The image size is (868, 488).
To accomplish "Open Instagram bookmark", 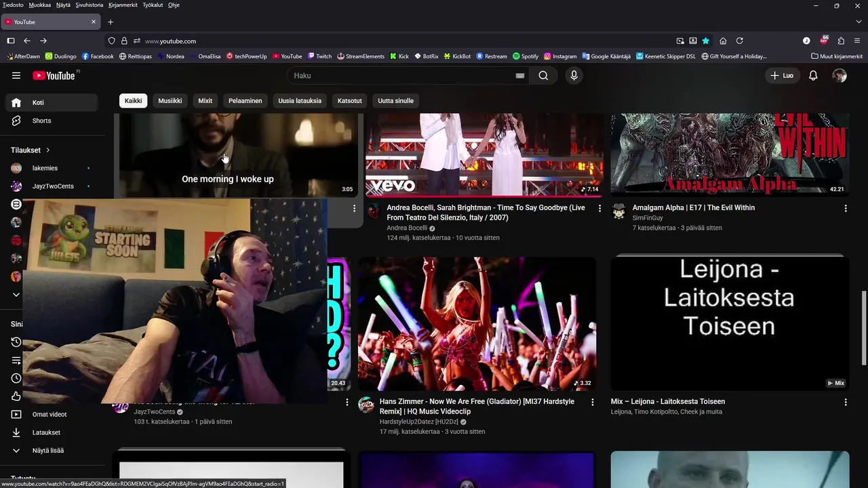I will pyautogui.click(x=560, y=56).
